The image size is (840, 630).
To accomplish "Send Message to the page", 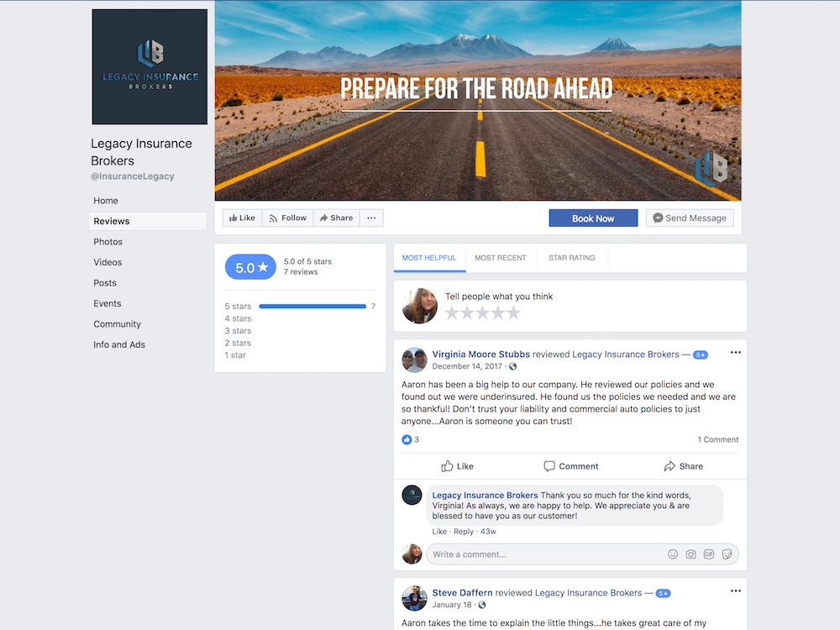I will [x=690, y=218].
